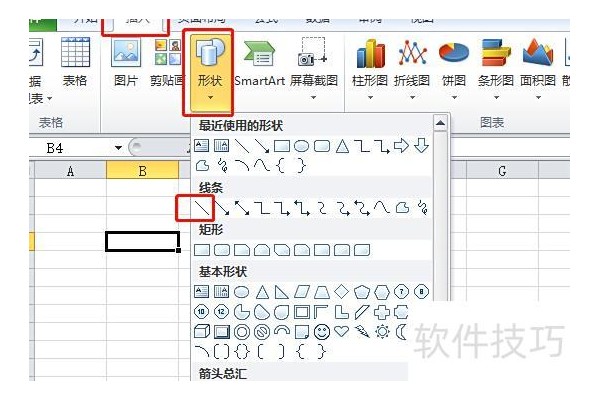
Task: Click the 剪贴画 clip art button
Action: pos(167,62)
